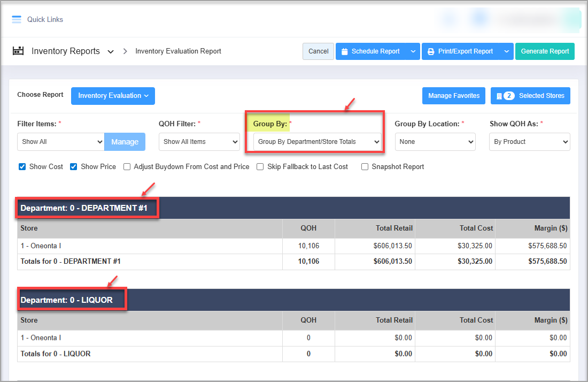Image resolution: width=588 pixels, height=382 pixels.
Task: Click the Generate Report button
Action: tap(545, 51)
